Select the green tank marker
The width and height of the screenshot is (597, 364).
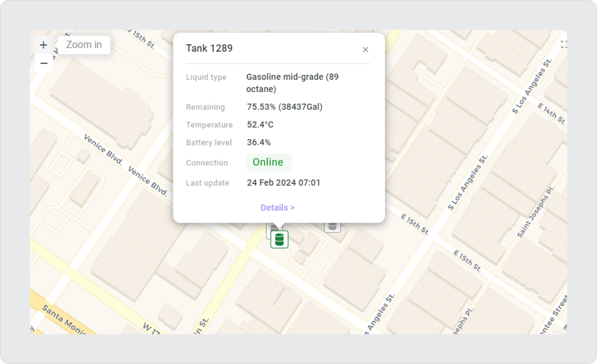[x=279, y=239]
